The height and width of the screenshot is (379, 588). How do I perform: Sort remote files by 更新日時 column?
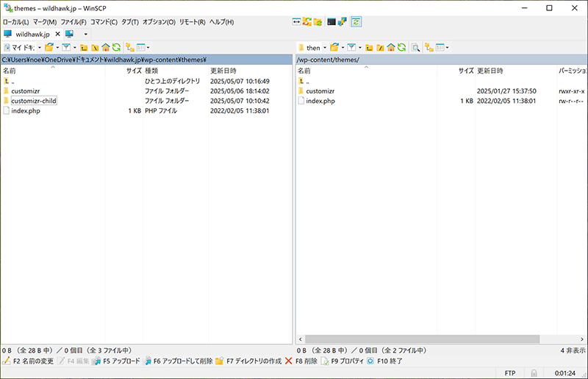(x=490, y=71)
